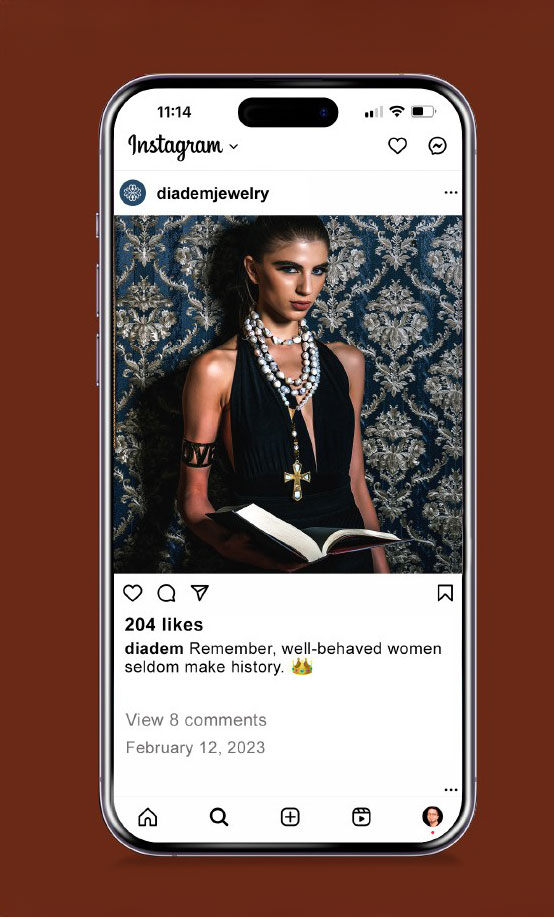View 8 comments link
This screenshot has width=554, height=917.
coord(196,720)
